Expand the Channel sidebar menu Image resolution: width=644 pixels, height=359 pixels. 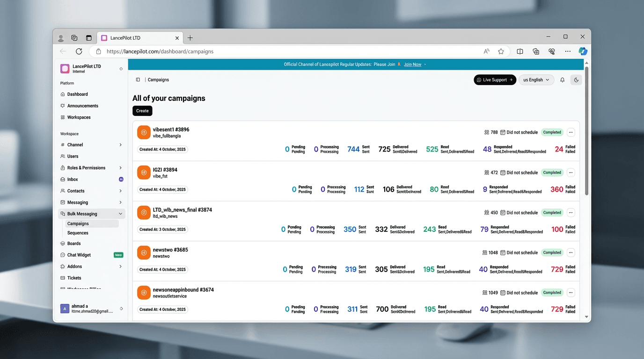120,145
